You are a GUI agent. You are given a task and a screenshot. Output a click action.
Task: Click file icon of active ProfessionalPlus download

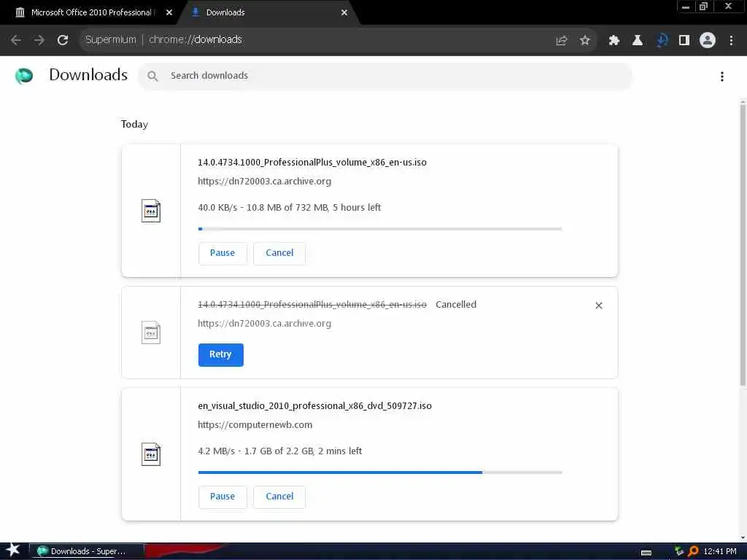151,211
